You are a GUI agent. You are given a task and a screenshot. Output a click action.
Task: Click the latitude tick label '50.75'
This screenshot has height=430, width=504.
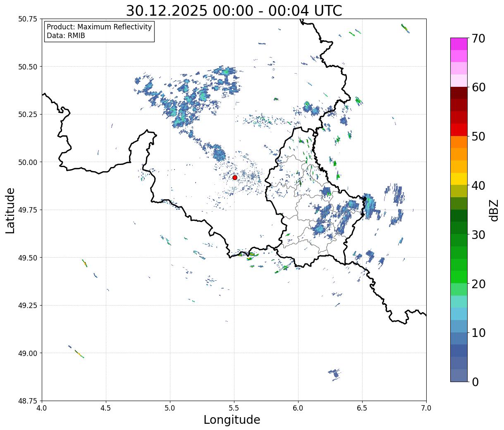(28, 19)
